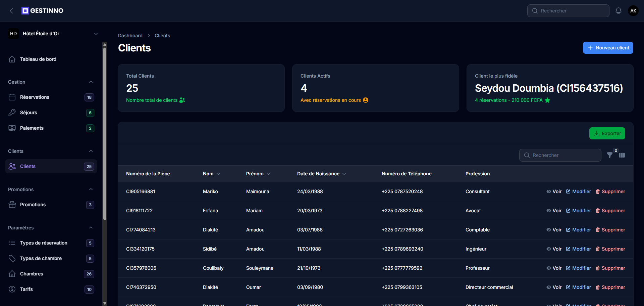This screenshot has height=306, width=644.
Task: Click the Tarifs dollar icon
Action: click(x=12, y=289)
